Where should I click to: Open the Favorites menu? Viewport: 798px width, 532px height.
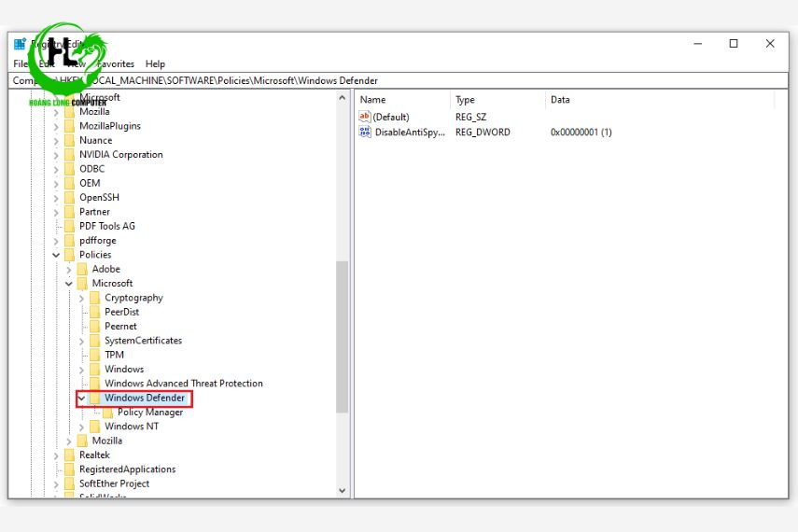(x=116, y=64)
